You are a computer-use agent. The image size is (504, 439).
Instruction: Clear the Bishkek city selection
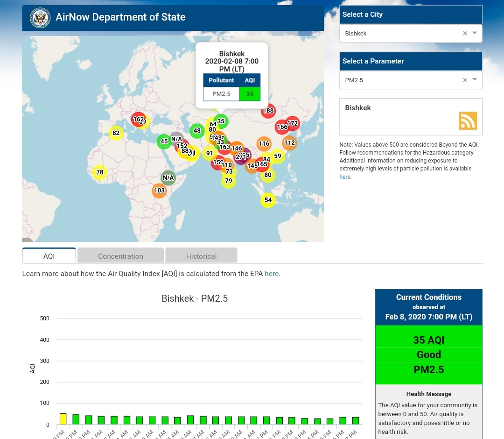(465, 34)
